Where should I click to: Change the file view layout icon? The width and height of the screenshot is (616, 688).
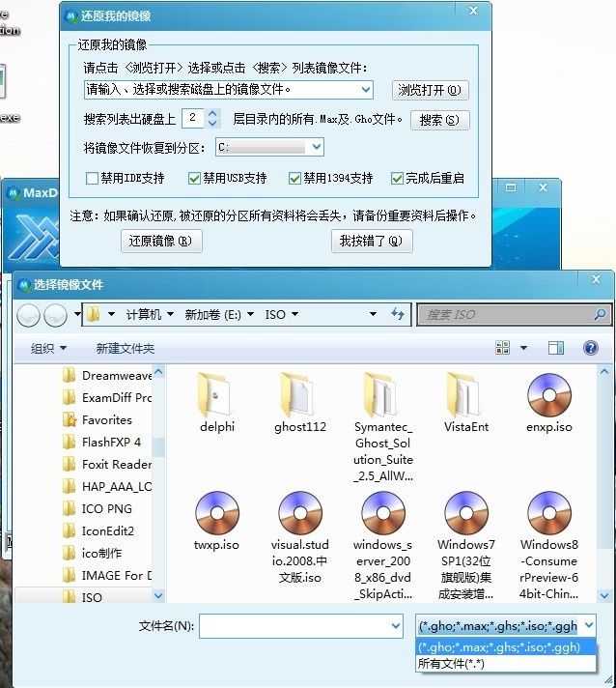[502, 348]
